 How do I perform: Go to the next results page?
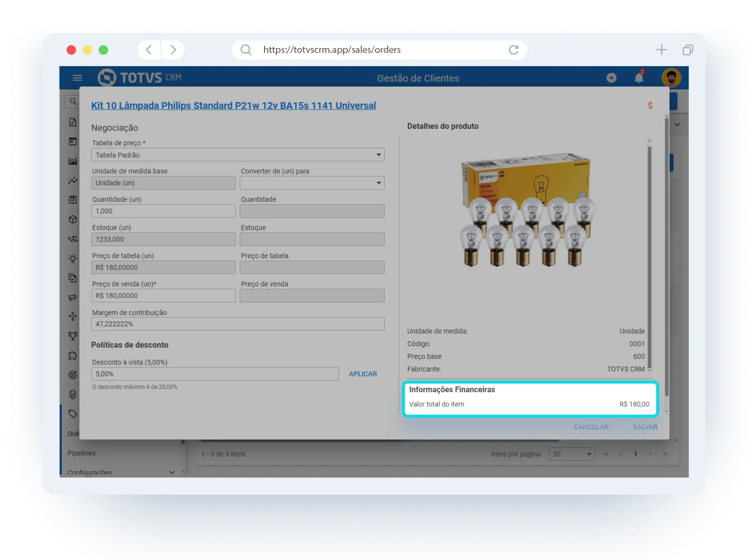650,454
